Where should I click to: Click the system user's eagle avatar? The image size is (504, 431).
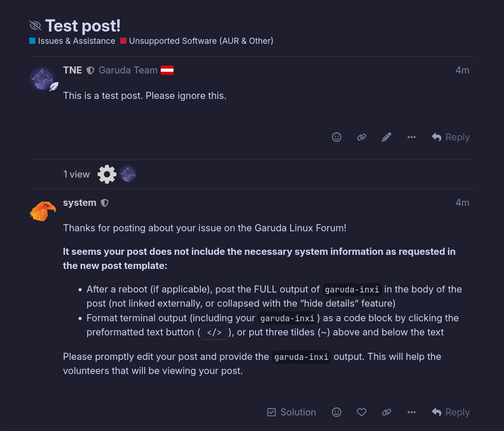click(x=43, y=211)
